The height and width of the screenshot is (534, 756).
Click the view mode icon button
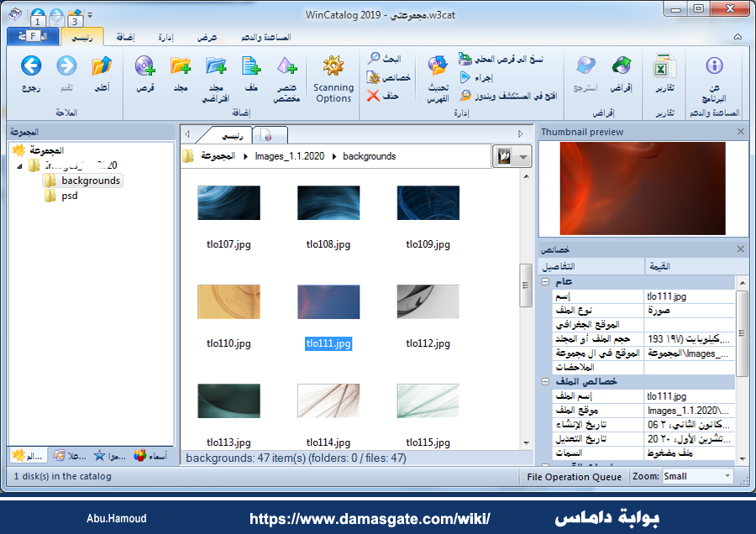[x=504, y=157]
